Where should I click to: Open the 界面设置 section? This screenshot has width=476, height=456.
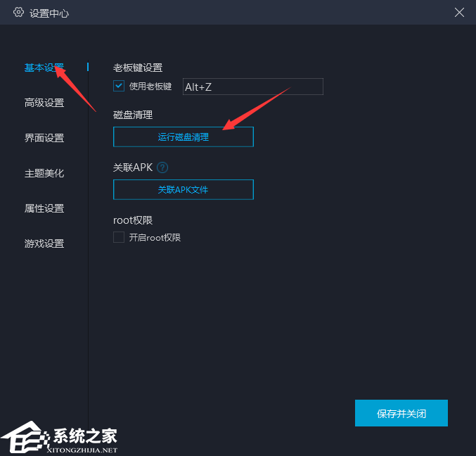pos(44,138)
